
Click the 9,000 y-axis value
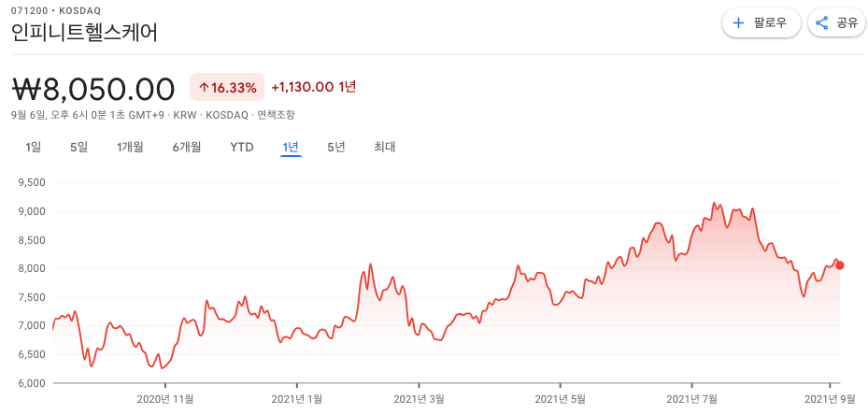click(34, 211)
